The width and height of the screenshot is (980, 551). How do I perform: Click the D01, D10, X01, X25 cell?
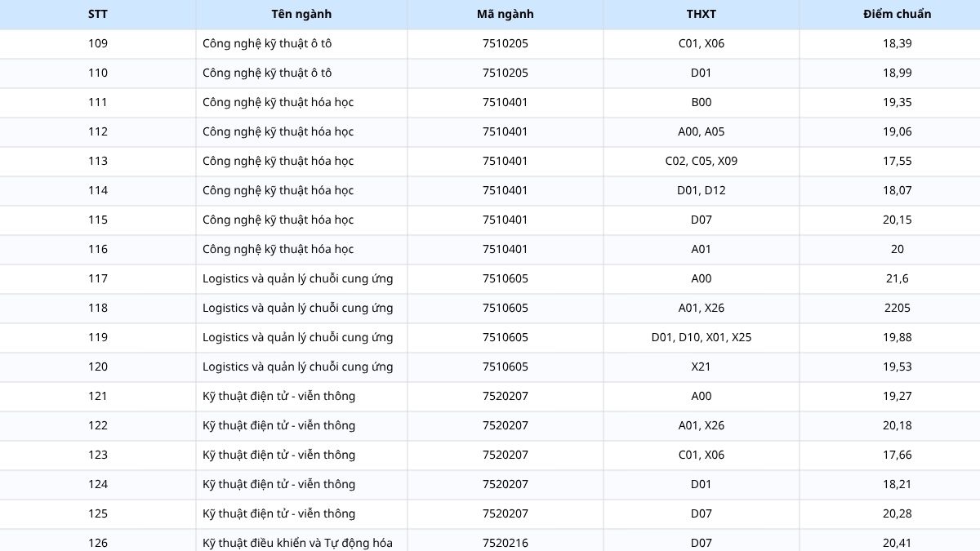click(x=702, y=337)
